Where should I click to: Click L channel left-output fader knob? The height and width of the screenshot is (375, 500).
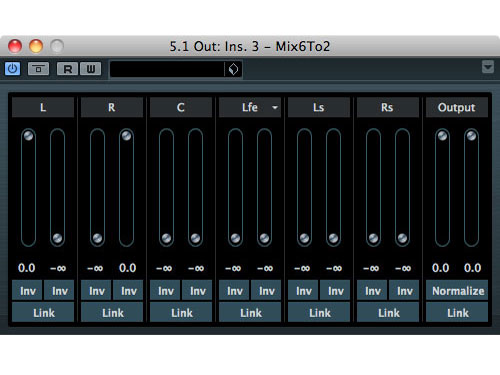pos(28,136)
